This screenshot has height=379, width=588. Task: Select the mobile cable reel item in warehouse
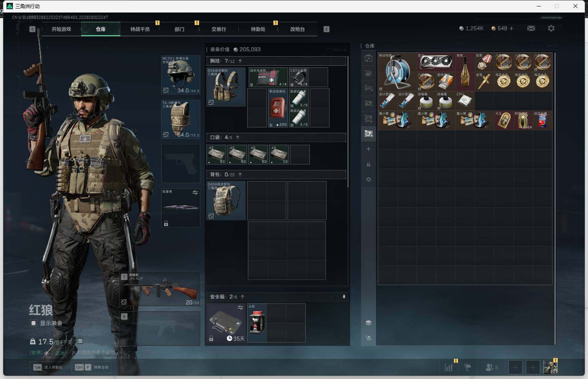[397, 71]
